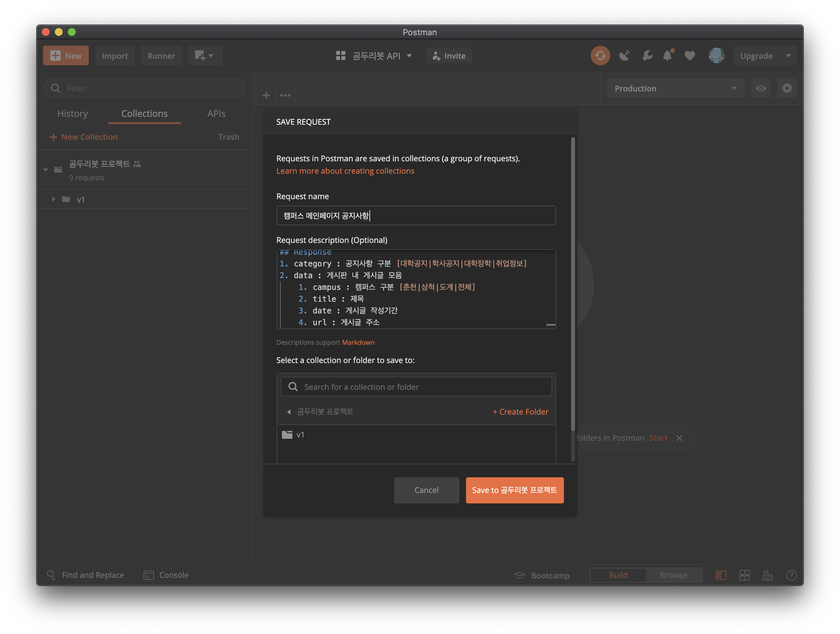Open the Manage Environments gear icon
The height and width of the screenshot is (634, 840).
(x=786, y=88)
